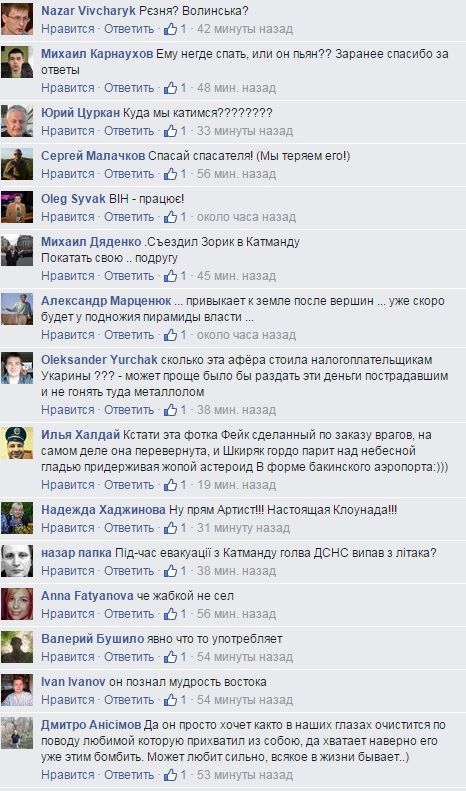This screenshot has width=466, height=791.
Task: Click thumbs-up icon under Надежда Хаджинова's comment
Action: (170, 528)
